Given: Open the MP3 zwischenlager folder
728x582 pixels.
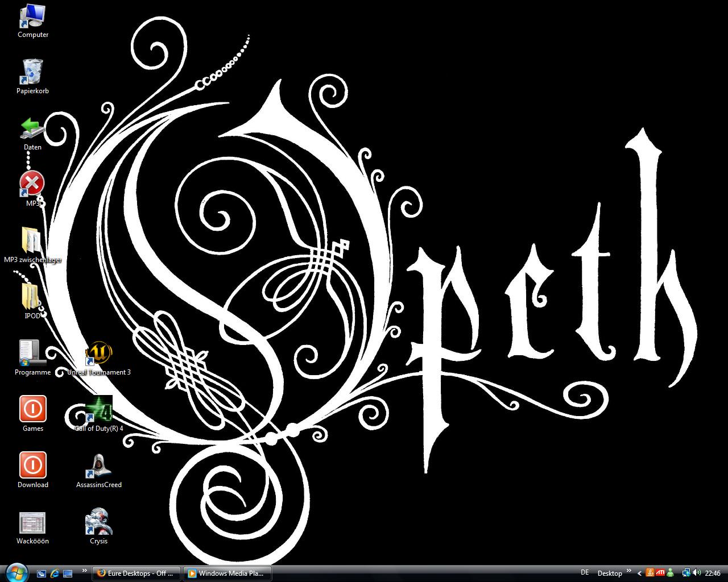Looking at the screenshot, I should (32, 246).
